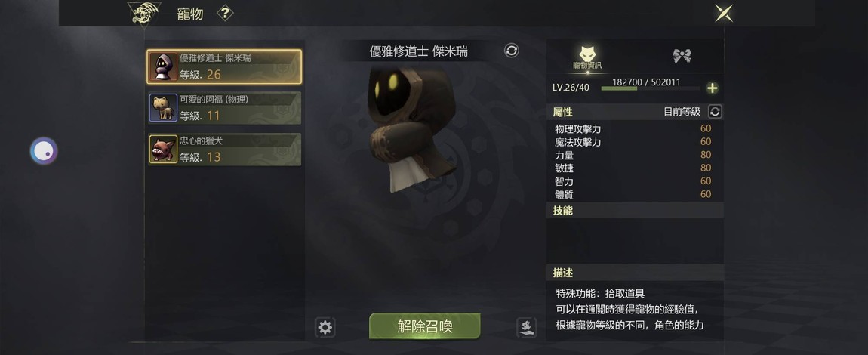Click the hooded monk pet model
This screenshot has width=868, height=355.
(x=411, y=130)
